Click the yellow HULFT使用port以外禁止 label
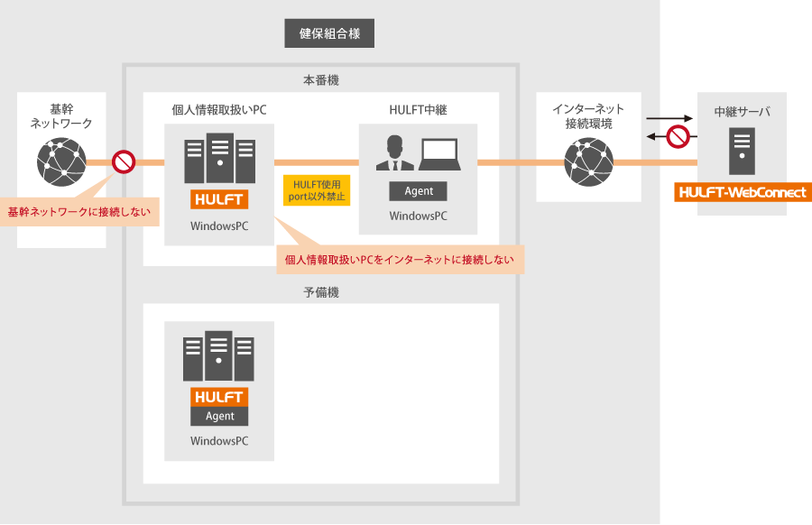 pos(316,189)
